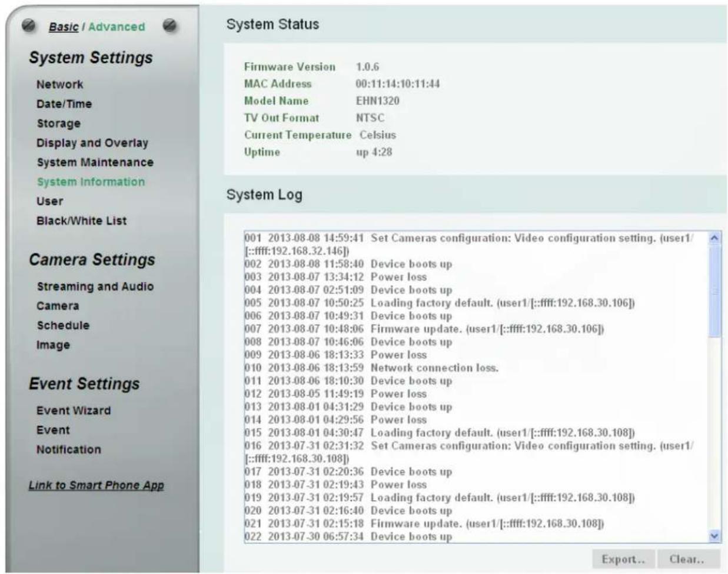The height and width of the screenshot is (574, 728).
Task: Open Network settings page
Action: (x=60, y=85)
